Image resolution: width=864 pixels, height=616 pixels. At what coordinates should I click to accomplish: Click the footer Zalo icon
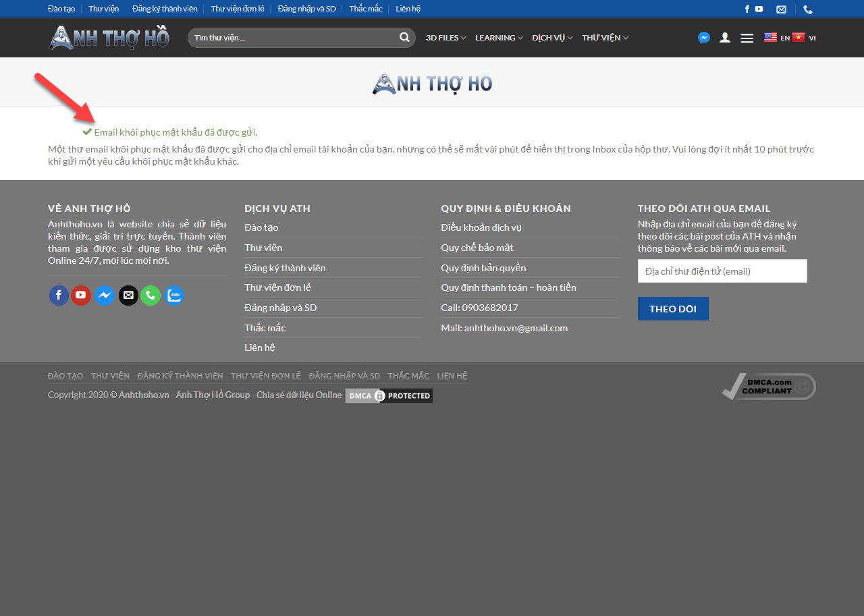click(x=174, y=296)
